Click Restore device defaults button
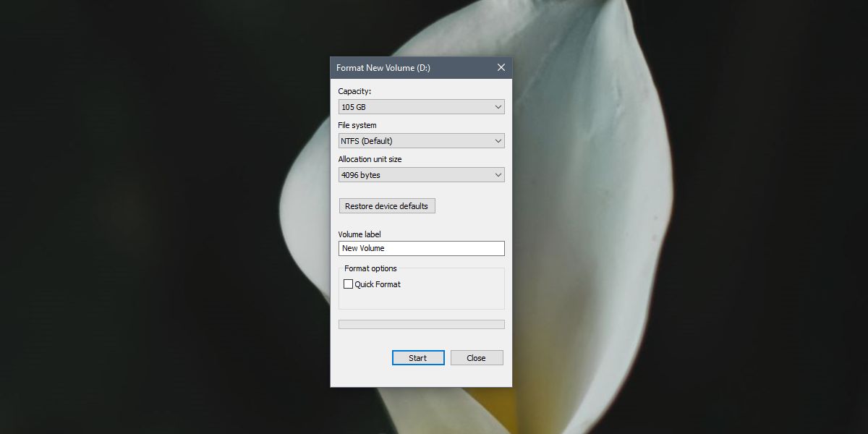This screenshot has width=868, height=434. tap(387, 206)
